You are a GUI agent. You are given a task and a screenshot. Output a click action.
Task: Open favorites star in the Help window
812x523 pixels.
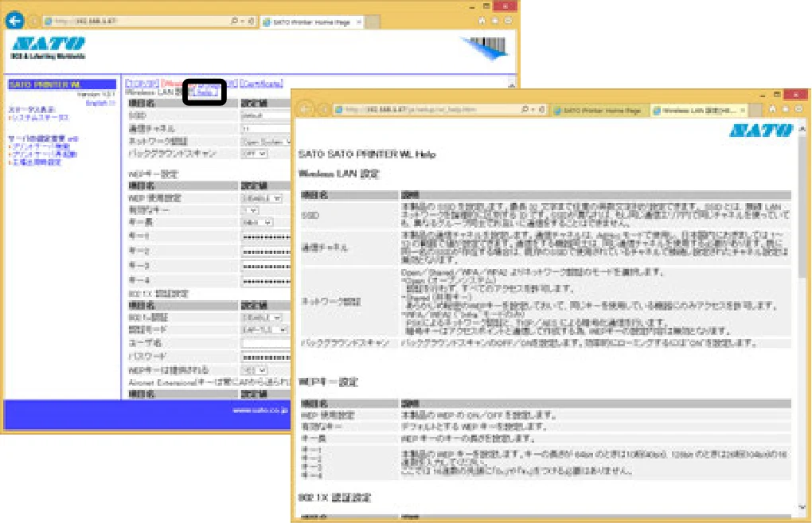point(786,109)
